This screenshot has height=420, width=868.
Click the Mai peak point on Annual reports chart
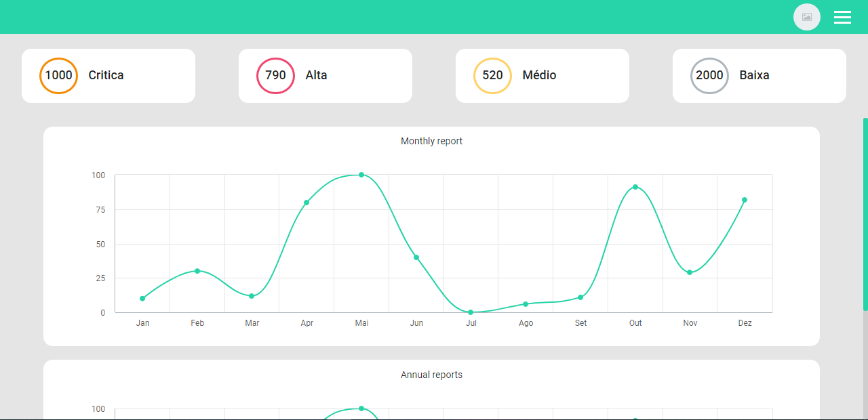pyautogui.click(x=361, y=408)
